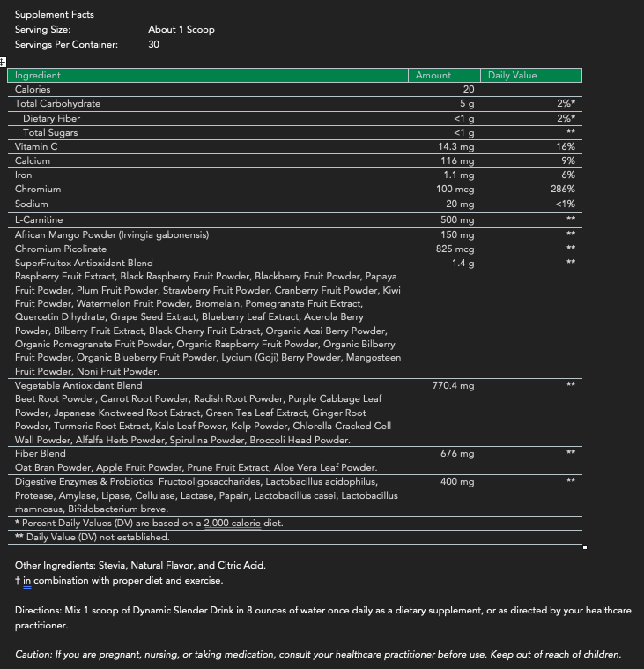Click the table move handle icon
Screen dimensions: 644x669
pyautogui.click(x=3, y=62)
